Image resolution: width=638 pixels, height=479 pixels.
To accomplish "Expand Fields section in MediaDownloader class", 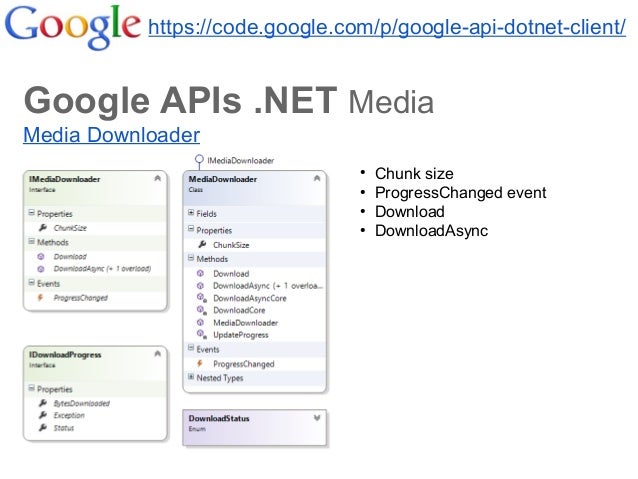I will [191, 213].
